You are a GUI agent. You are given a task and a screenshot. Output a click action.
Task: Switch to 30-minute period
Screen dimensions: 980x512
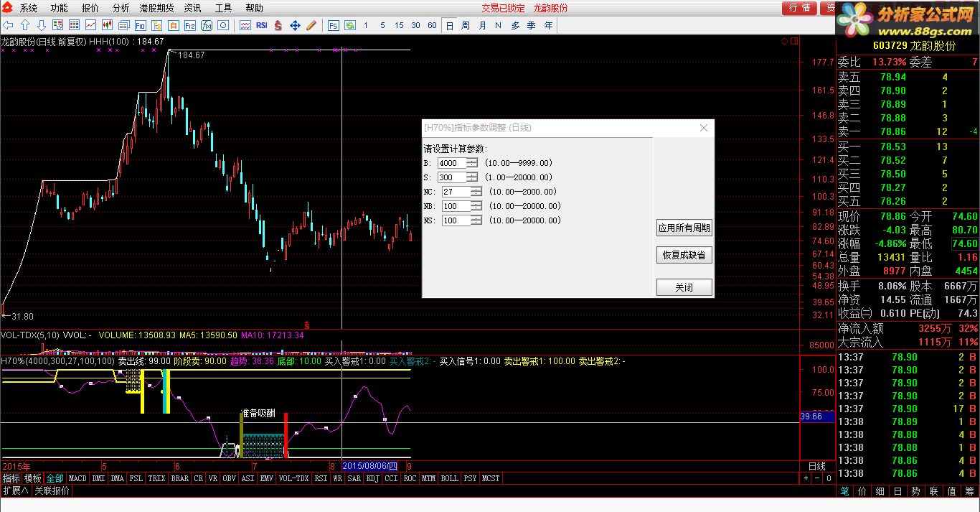click(415, 25)
